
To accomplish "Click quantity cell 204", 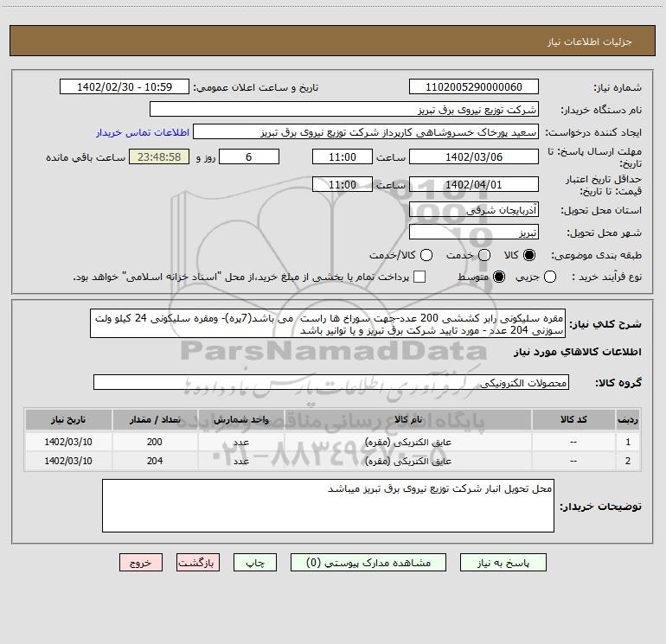I will point(155,461).
